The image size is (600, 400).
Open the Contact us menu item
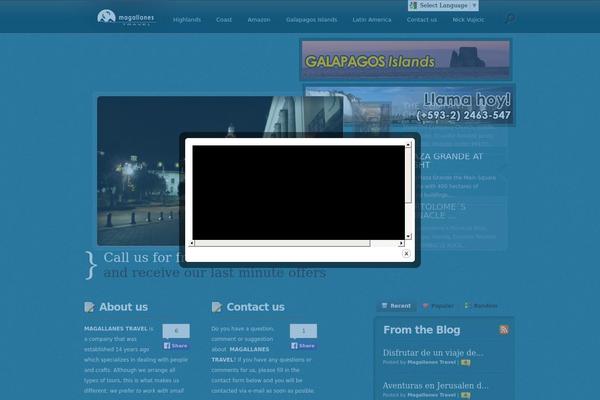click(x=422, y=20)
